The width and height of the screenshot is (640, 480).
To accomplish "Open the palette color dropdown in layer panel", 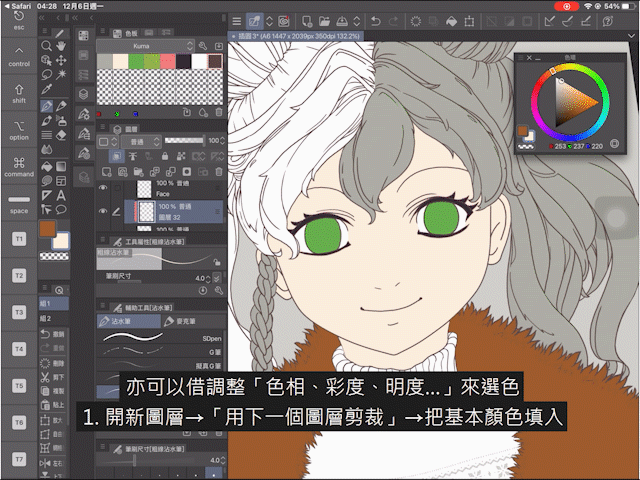I will [x=108, y=142].
